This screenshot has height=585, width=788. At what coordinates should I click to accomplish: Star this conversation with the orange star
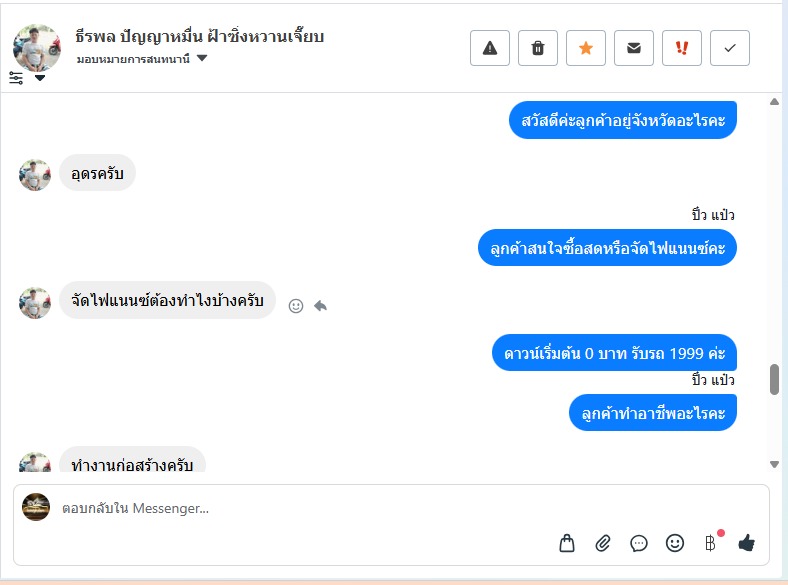pos(586,48)
